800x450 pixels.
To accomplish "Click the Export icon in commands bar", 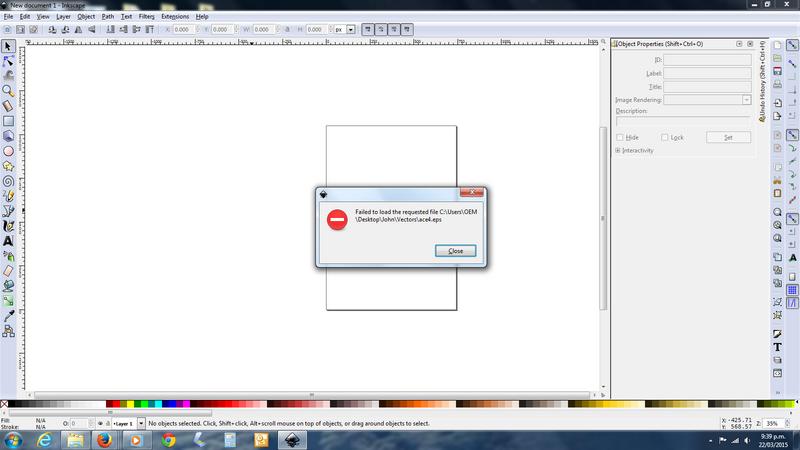I will [777, 116].
